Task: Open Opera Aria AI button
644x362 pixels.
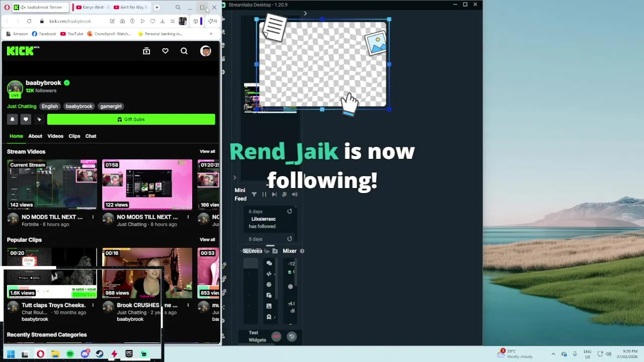Action: [x=213, y=21]
